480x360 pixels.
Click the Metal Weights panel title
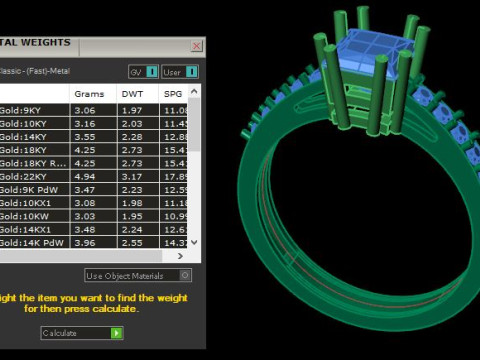coord(35,42)
